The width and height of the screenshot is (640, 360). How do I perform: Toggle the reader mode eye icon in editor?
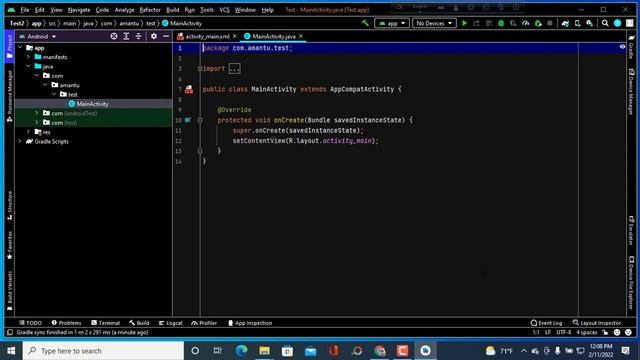pyautogui.click(x=622, y=47)
